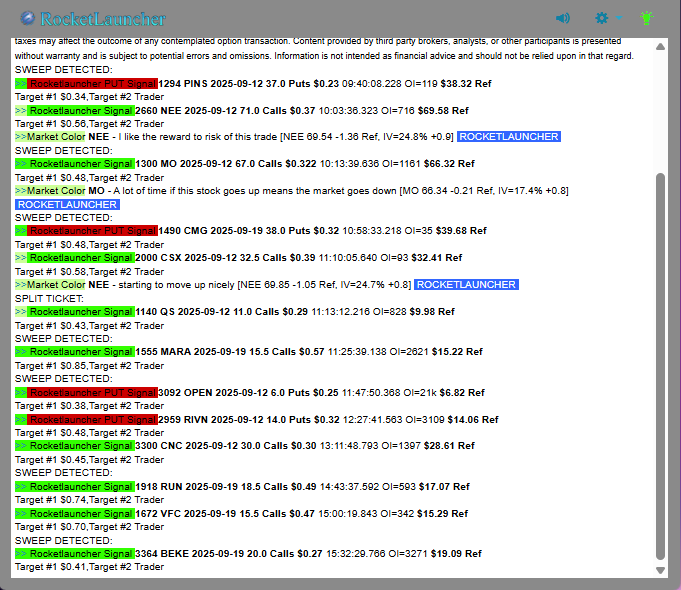
Task: Click ROCKETLAUNCHER badge after NEE 'starting to move' comment
Action: 467,285
